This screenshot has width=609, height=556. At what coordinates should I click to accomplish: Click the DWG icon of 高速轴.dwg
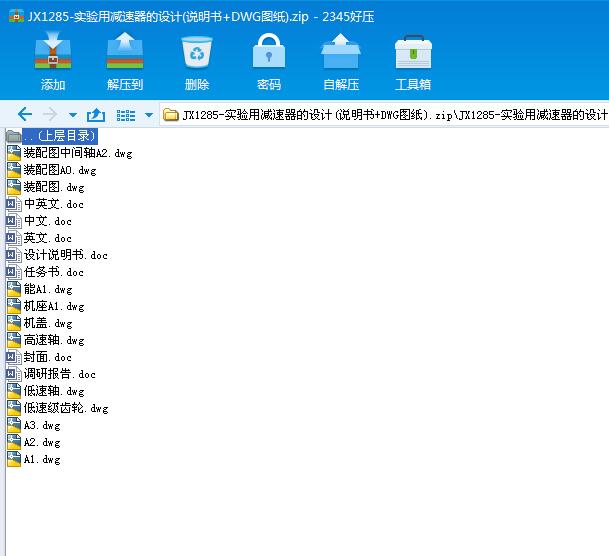(x=14, y=340)
